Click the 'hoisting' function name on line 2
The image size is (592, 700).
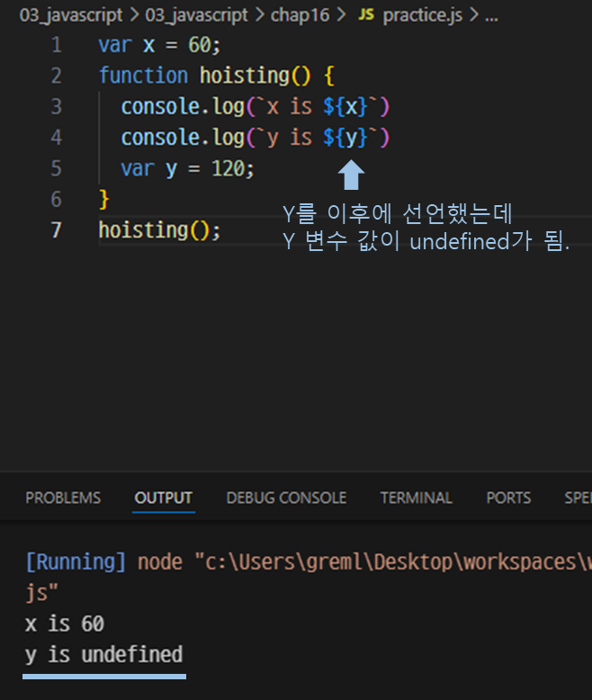coord(244,76)
